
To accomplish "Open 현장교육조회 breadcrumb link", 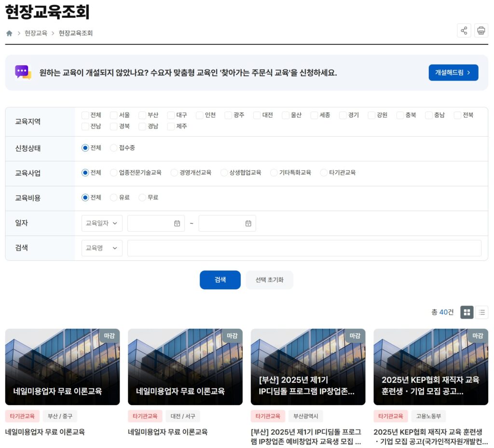I will tap(76, 33).
